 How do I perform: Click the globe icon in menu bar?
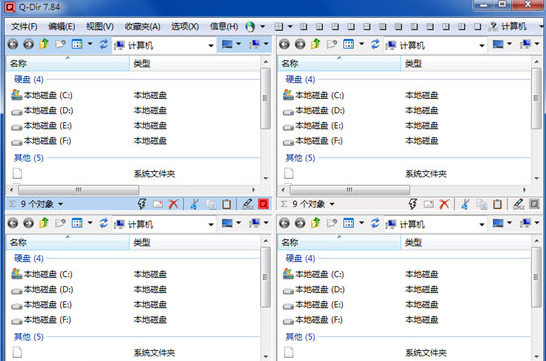tap(250, 26)
